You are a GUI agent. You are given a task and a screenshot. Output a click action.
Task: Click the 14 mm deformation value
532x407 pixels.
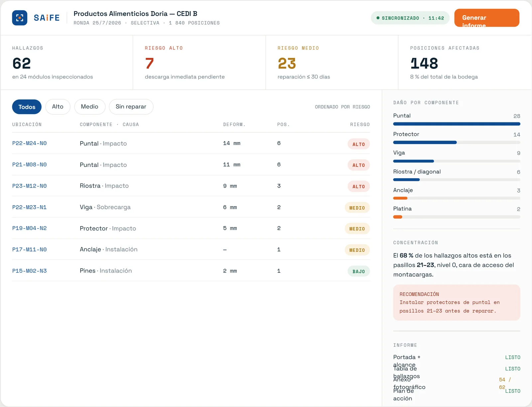tap(232, 143)
